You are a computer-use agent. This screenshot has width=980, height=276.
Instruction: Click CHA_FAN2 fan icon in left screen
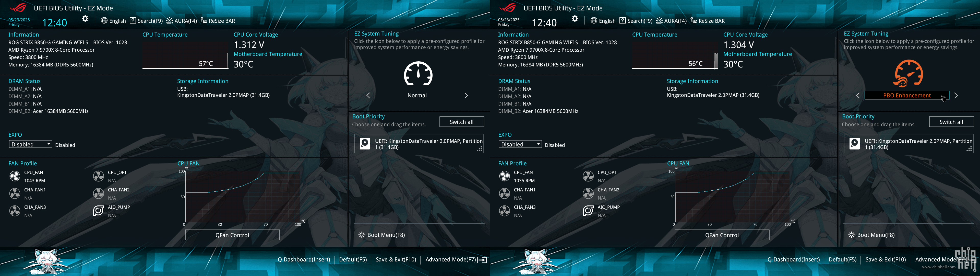point(99,193)
